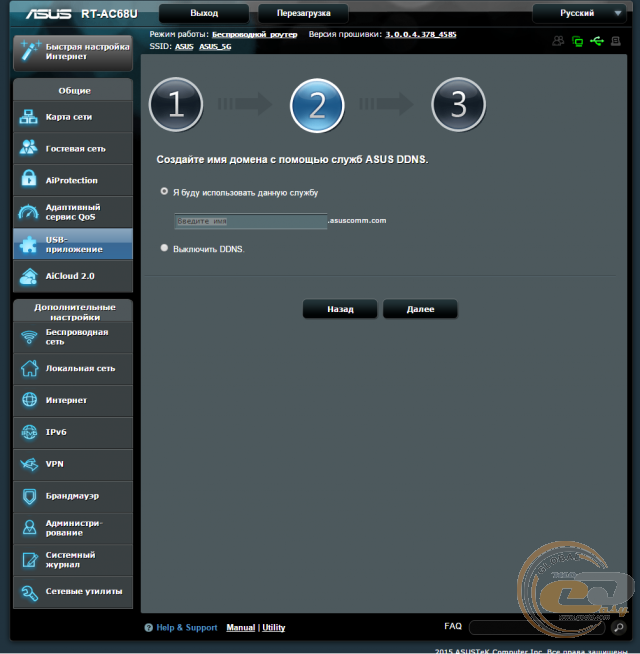This screenshot has width=640, height=654.
Task: Click the Быстрая настройка Интернет button
Action: point(73,53)
